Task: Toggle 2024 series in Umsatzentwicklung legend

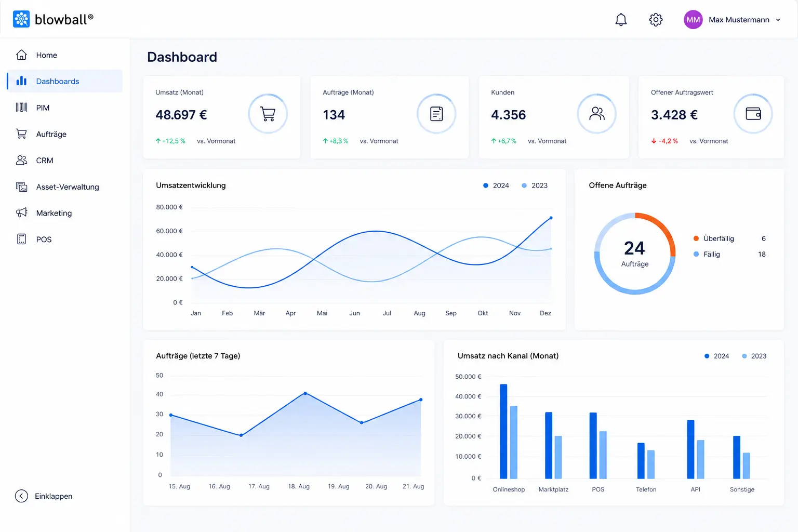Action: 496,185
